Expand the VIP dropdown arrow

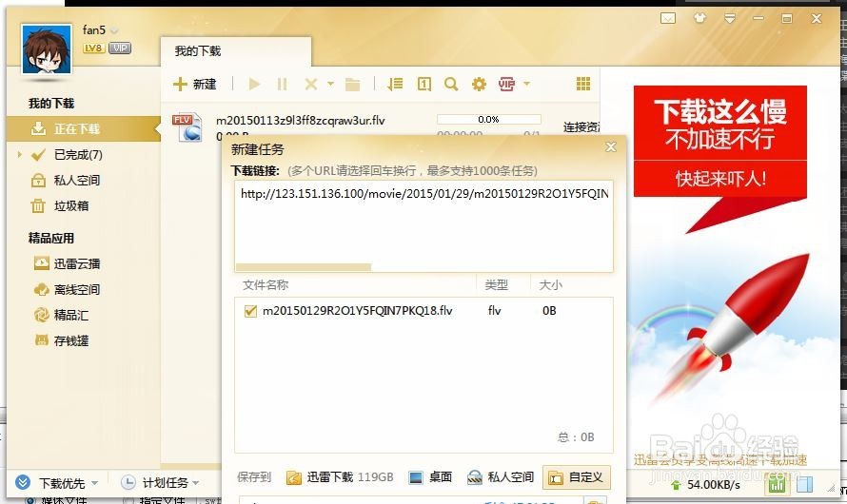(x=526, y=85)
